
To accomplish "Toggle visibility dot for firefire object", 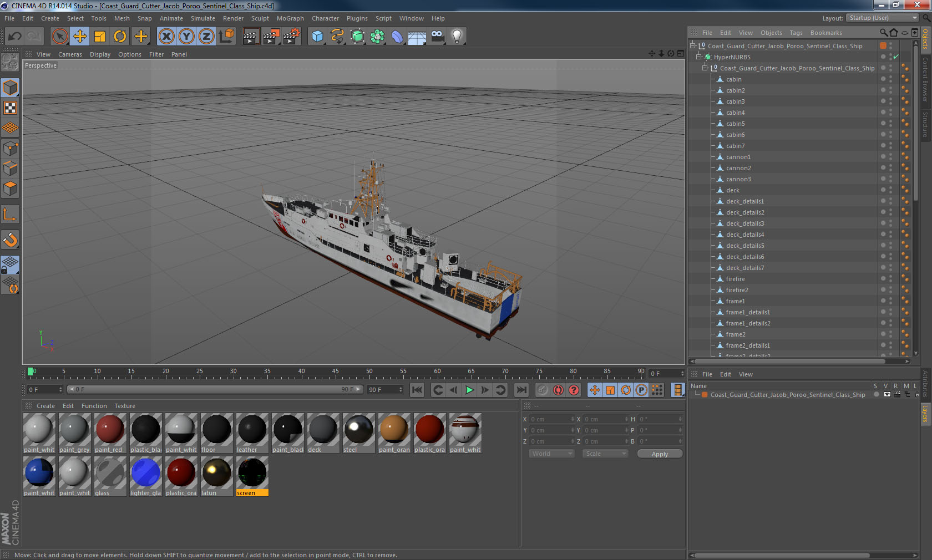I will 883,279.
